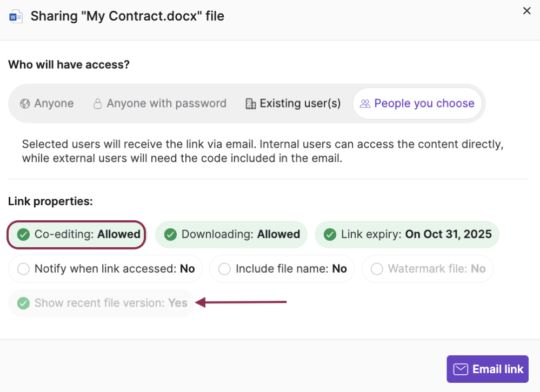Click the building icon next to Existing user(s)
The width and height of the screenshot is (540, 392).
coord(251,103)
